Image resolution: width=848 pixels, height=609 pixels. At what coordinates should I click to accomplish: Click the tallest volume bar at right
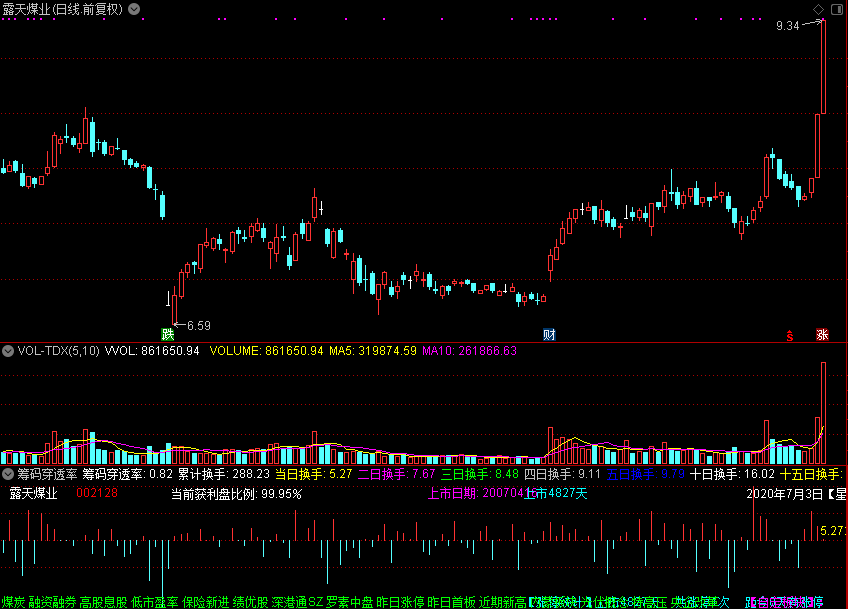click(x=823, y=413)
